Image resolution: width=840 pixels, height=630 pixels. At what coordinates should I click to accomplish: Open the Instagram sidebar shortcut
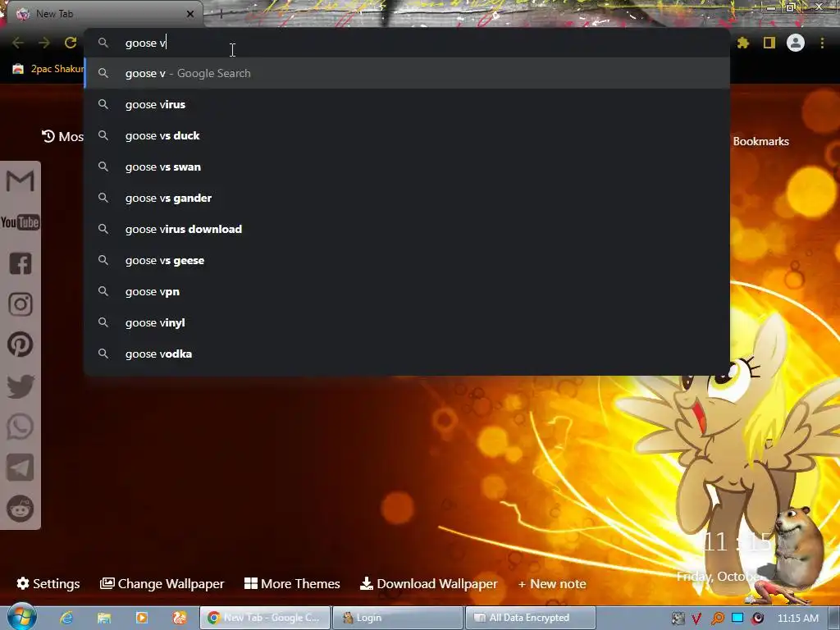pos(21,304)
